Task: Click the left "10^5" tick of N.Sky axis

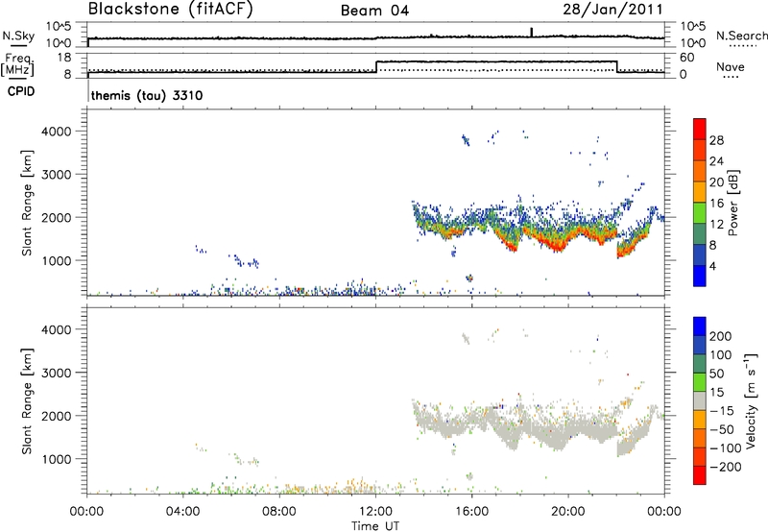Action: (x=59, y=27)
